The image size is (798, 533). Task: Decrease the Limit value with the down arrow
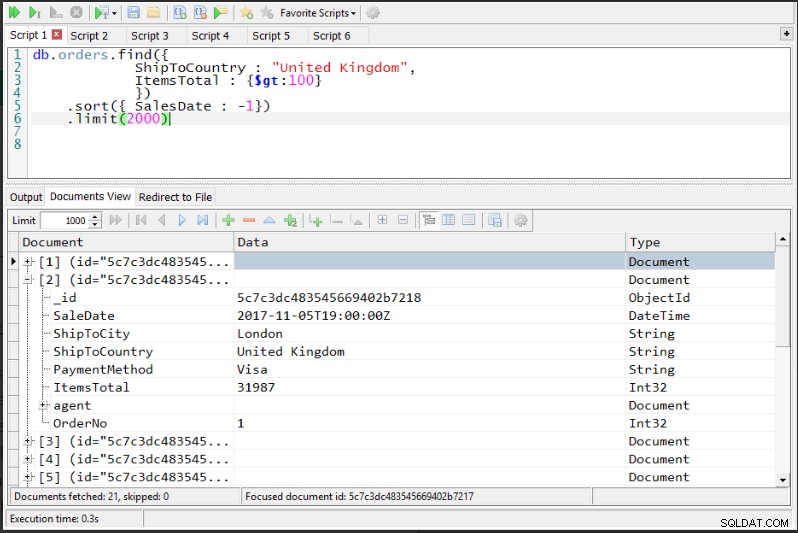coord(95,225)
